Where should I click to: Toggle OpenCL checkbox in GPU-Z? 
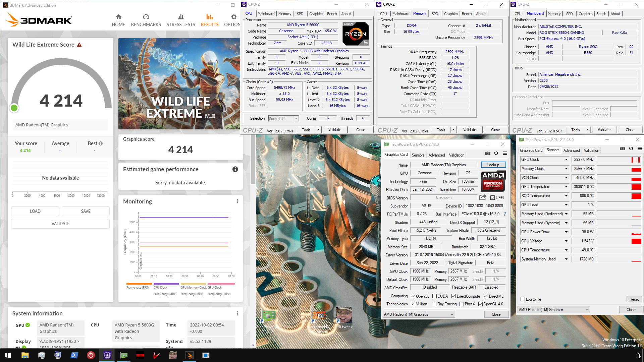pyautogui.click(x=413, y=296)
